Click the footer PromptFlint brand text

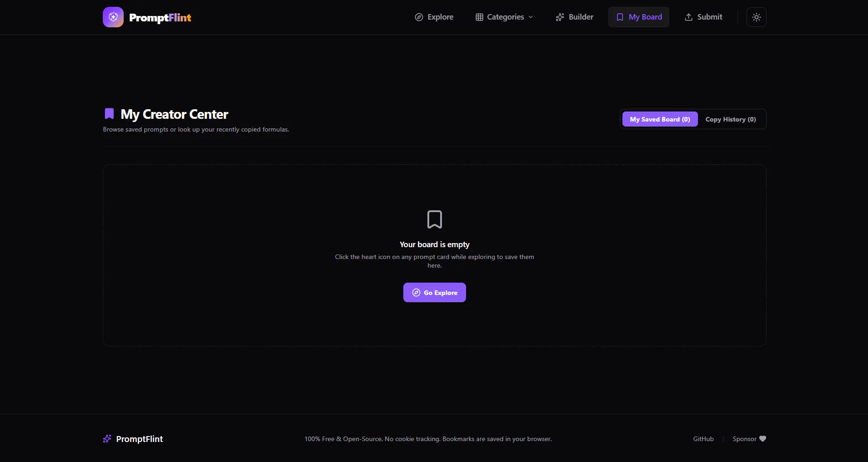(x=140, y=439)
